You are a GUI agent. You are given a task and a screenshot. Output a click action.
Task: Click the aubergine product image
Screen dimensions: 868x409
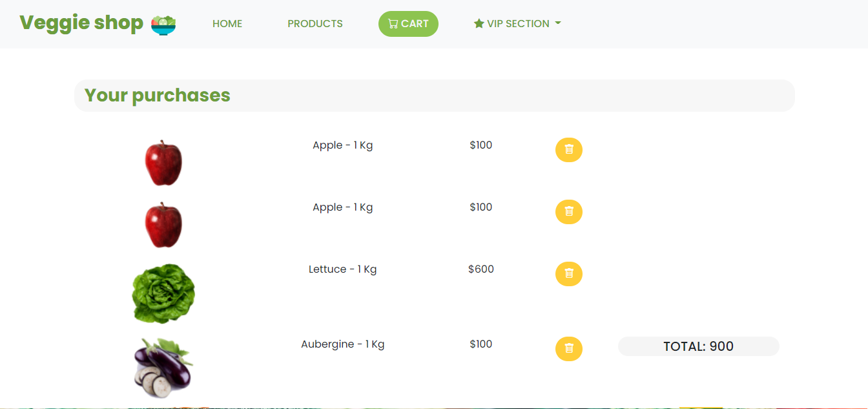[x=163, y=368]
